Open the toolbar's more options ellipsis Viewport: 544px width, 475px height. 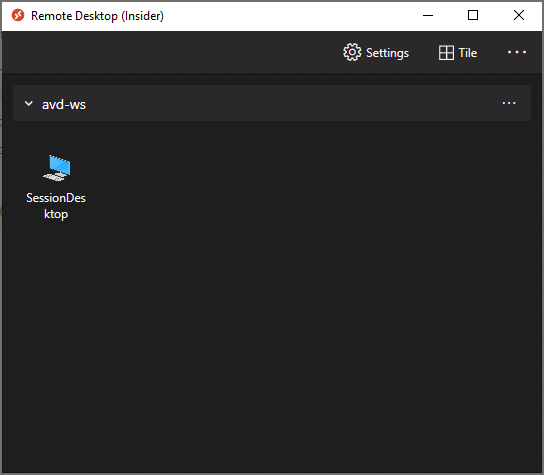pyautogui.click(x=517, y=52)
